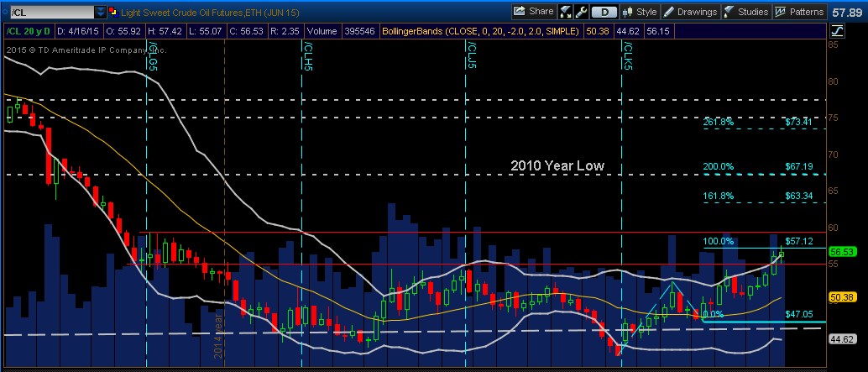Open the D timeframe selector

click(x=604, y=12)
